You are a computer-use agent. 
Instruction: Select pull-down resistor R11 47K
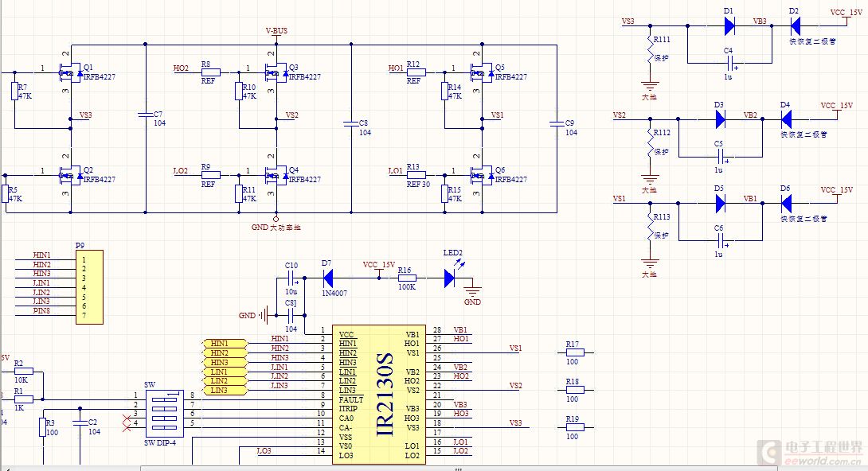(x=239, y=193)
